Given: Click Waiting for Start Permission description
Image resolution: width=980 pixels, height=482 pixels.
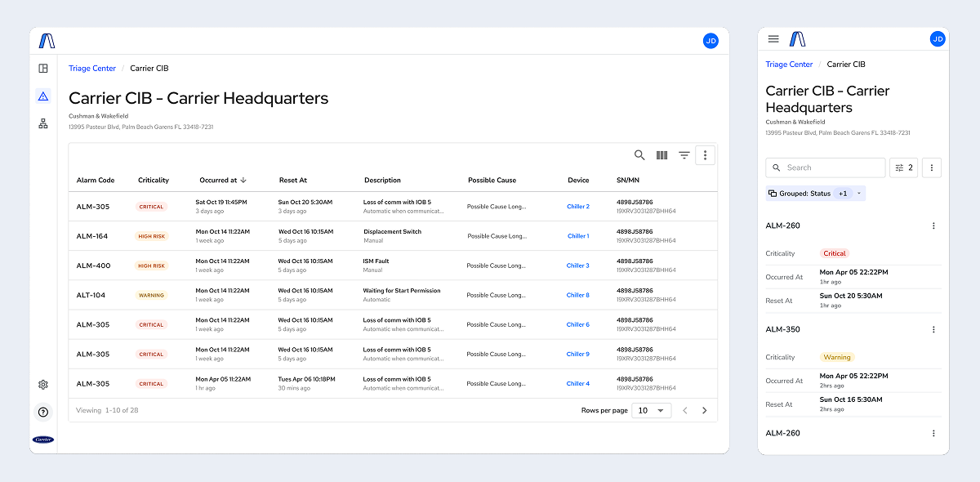Looking at the screenshot, I should (402, 290).
